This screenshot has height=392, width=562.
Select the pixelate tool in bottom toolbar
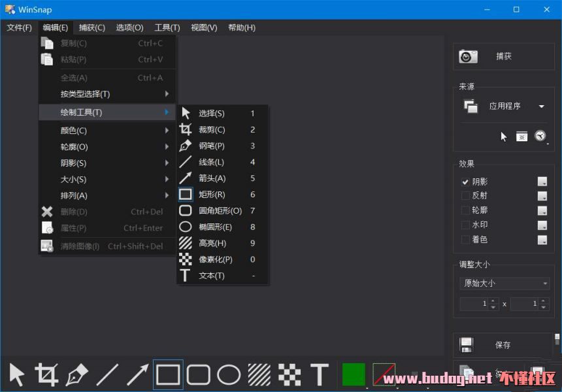click(x=289, y=375)
